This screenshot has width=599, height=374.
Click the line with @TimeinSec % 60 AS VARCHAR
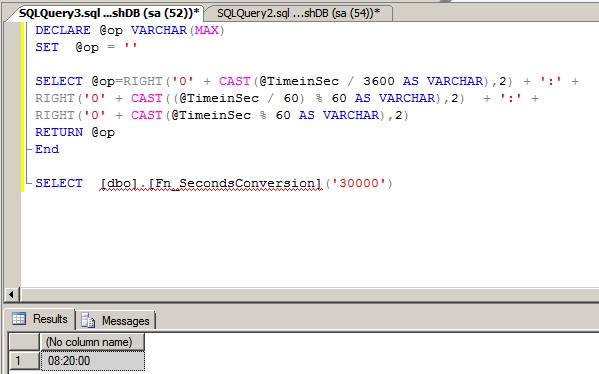point(222,115)
